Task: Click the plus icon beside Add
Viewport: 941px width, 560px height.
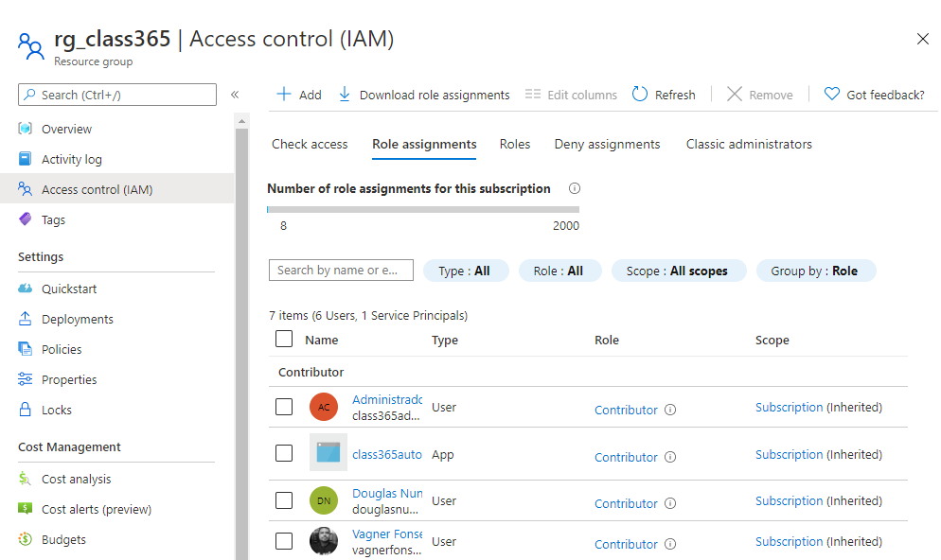Action: click(283, 95)
